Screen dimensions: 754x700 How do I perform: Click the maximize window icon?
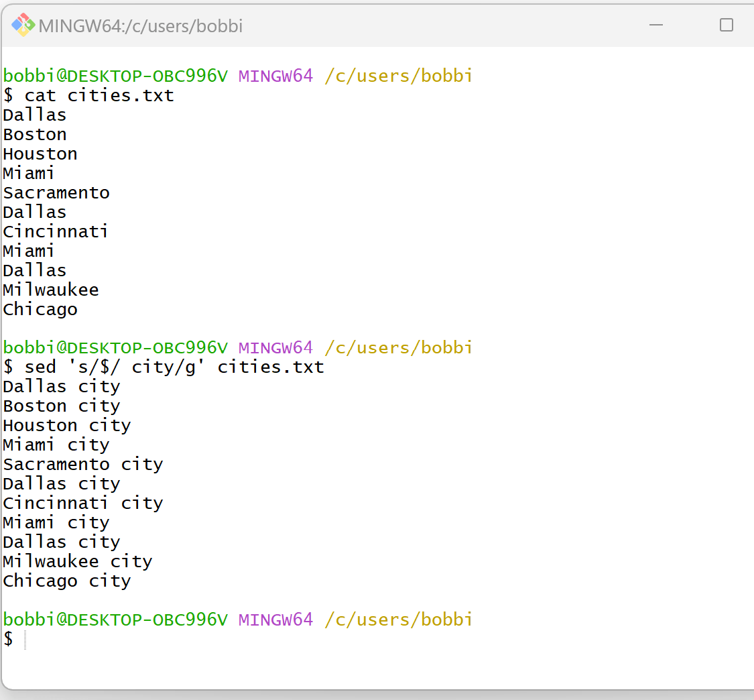point(727,25)
